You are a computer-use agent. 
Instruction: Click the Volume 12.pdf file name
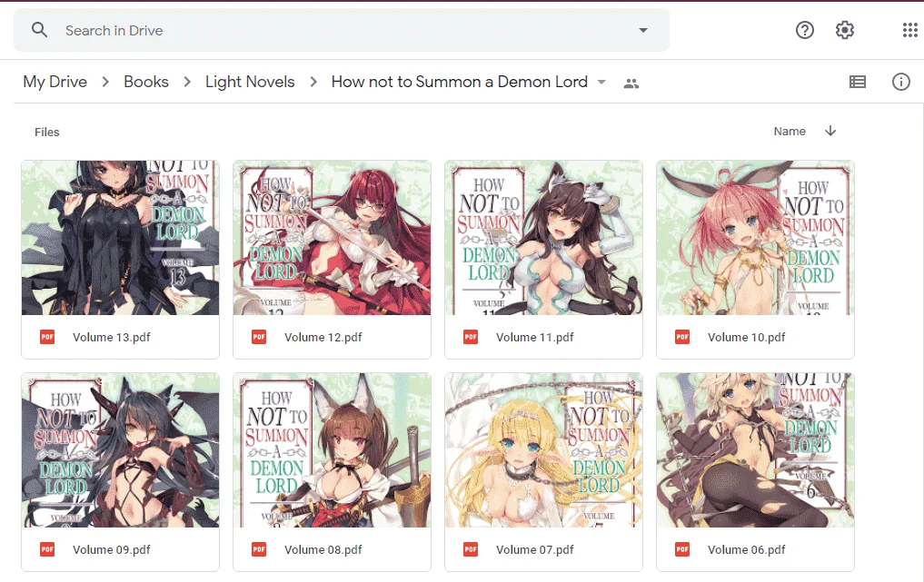(x=323, y=338)
